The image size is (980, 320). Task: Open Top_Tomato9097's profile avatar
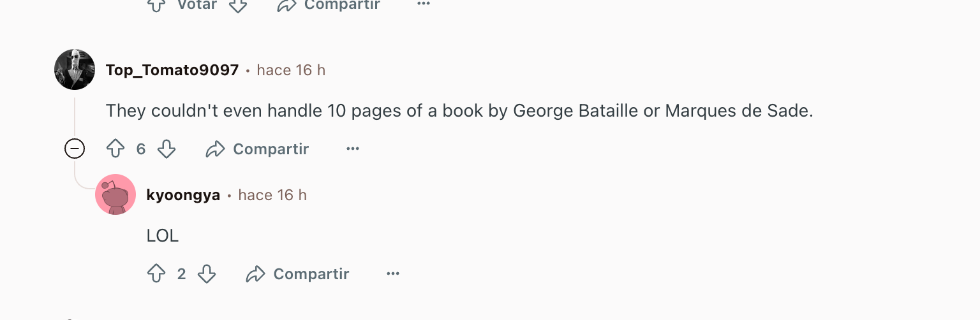click(x=75, y=69)
